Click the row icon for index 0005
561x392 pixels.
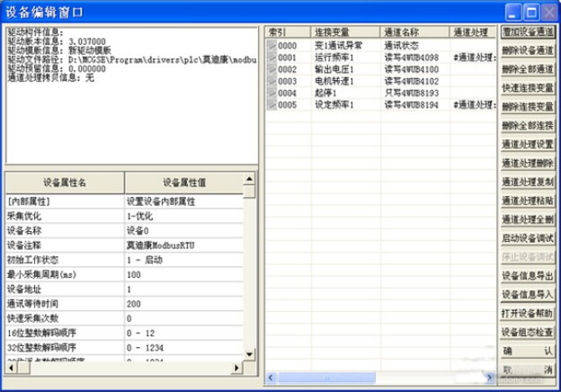click(x=272, y=104)
